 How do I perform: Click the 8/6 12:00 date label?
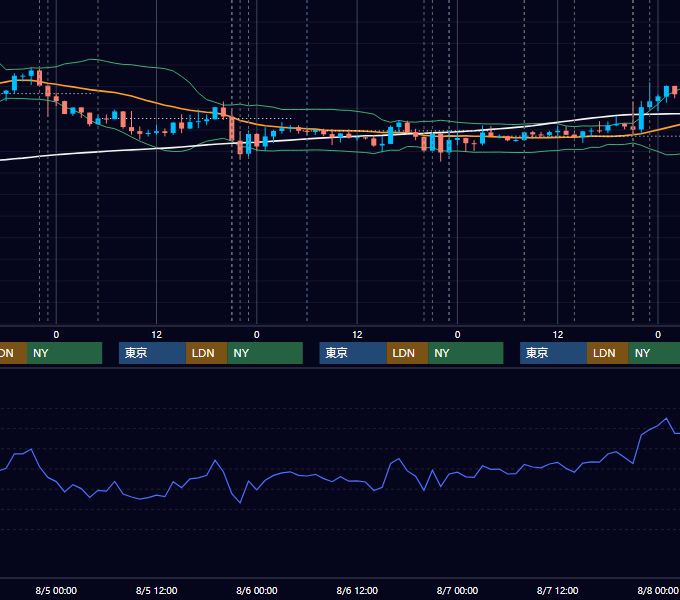pos(357,590)
